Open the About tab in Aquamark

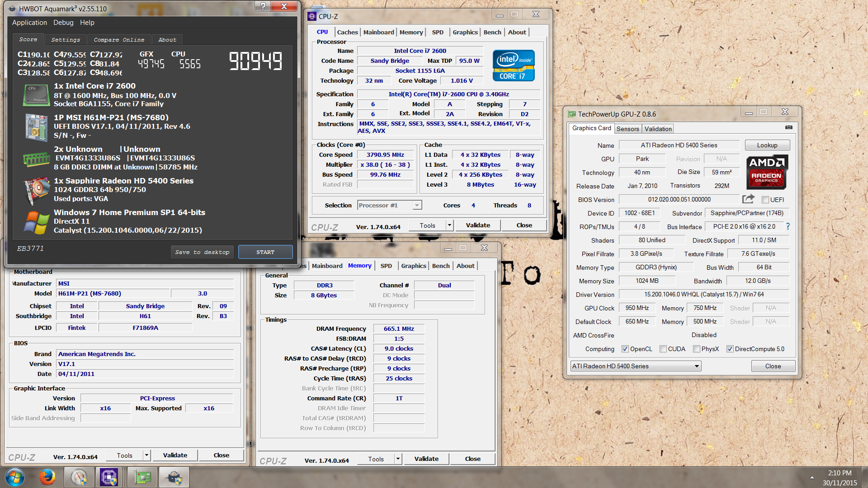click(x=167, y=40)
